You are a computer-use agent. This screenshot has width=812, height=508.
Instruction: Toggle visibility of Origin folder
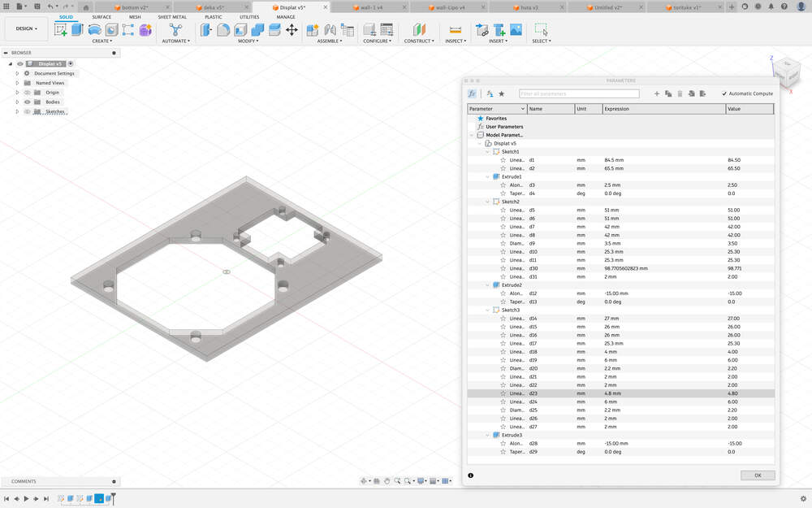point(28,93)
